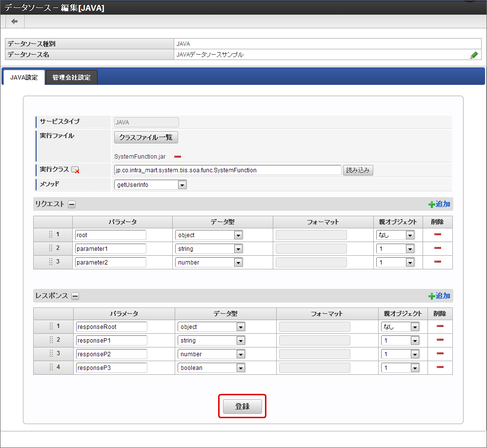Click 追加 to add a request parameter
This screenshot has width=487, height=448.
[x=439, y=204]
